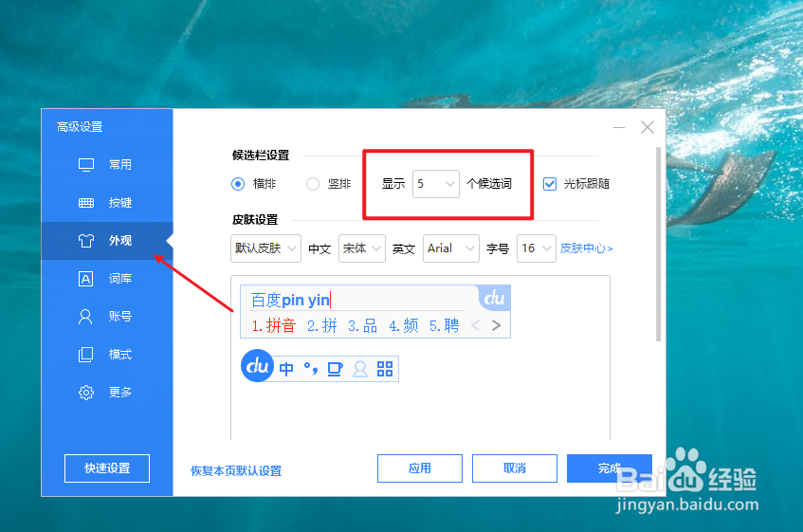The image size is (803, 532).
Task: Click the previous page arrow in candidate preview
Action: pos(475,325)
